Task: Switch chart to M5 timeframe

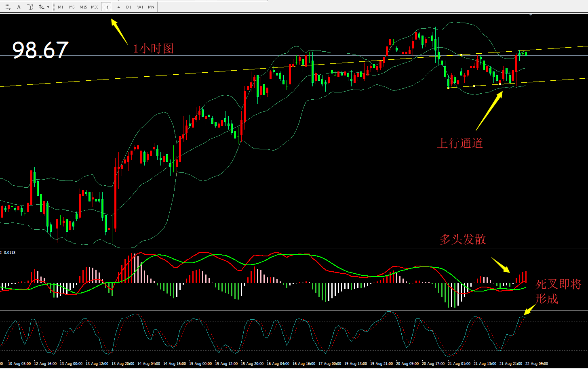Action: tap(72, 7)
